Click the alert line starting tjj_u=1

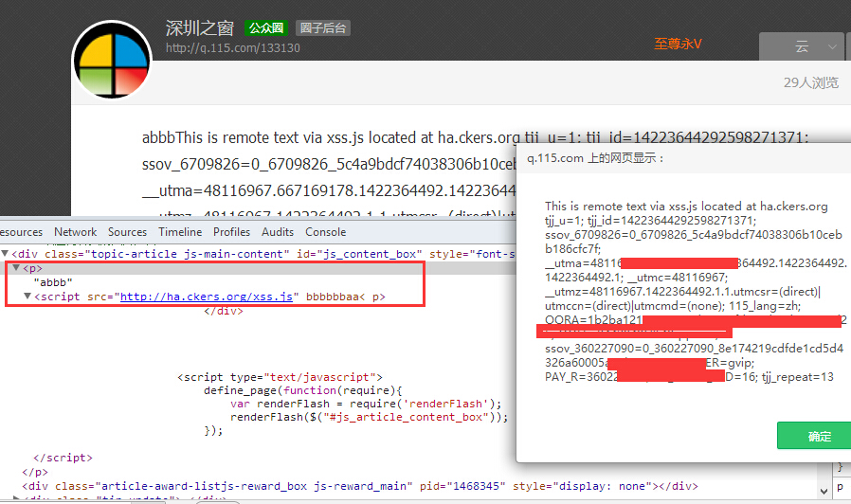coord(650,220)
